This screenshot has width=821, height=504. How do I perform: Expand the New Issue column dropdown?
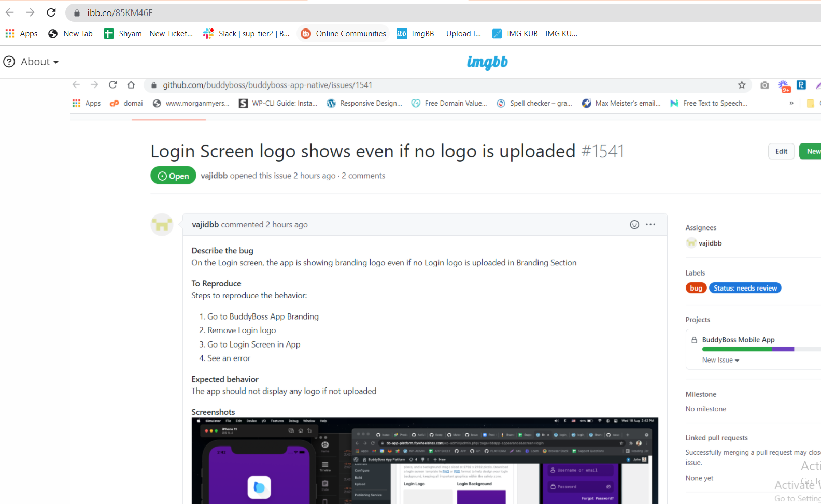coord(720,360)
